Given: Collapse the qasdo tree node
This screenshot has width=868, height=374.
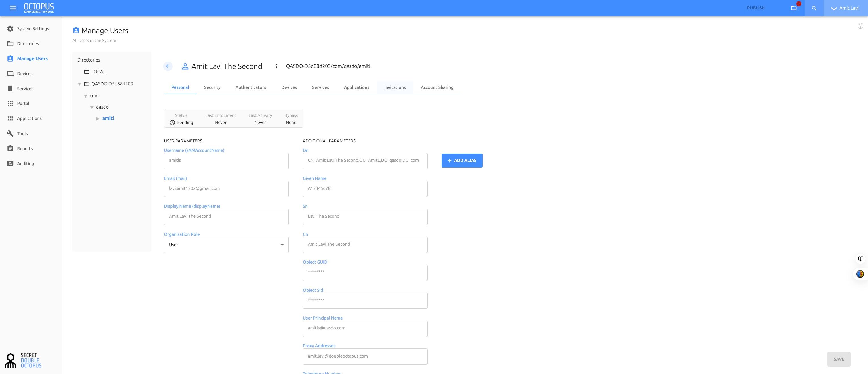Looking at the screenshot, I should coord(92,108).
